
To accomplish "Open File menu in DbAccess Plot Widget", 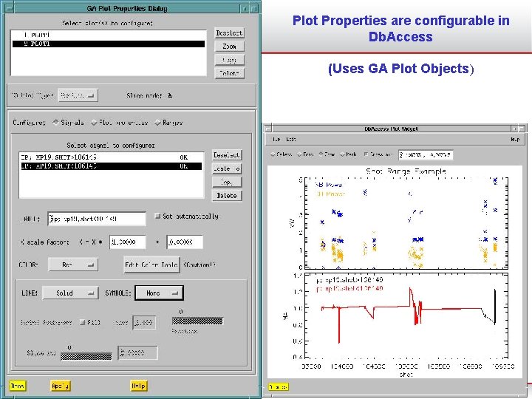I will click(x=276, y=140).
